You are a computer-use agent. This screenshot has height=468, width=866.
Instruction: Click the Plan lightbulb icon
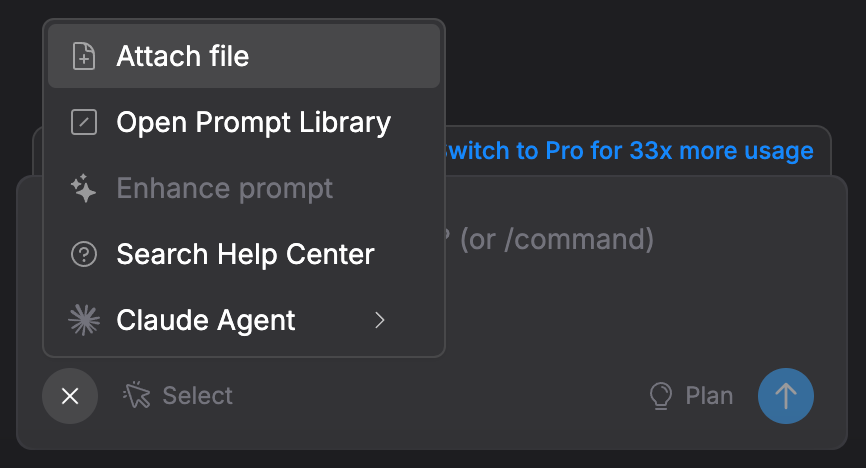point(660,396)
